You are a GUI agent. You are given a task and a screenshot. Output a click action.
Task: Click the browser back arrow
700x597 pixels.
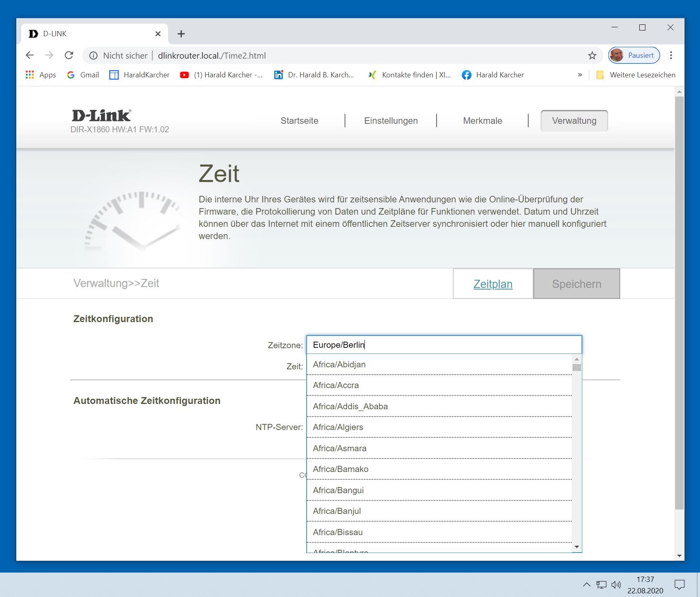[30, 55]
